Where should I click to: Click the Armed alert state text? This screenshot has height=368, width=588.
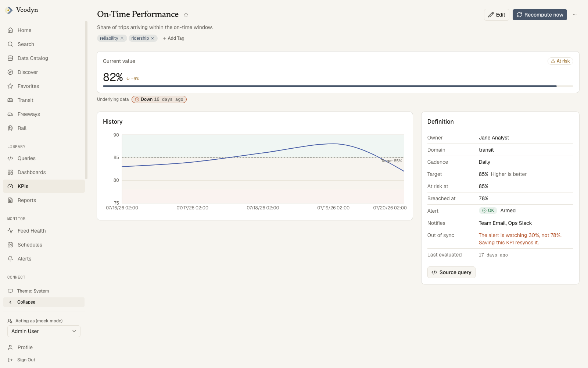508,210
